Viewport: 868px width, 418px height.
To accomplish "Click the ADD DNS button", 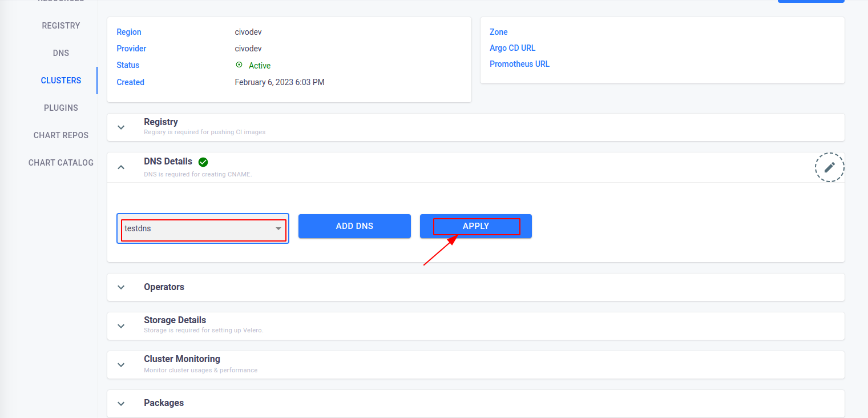I will tap(354, 226).
